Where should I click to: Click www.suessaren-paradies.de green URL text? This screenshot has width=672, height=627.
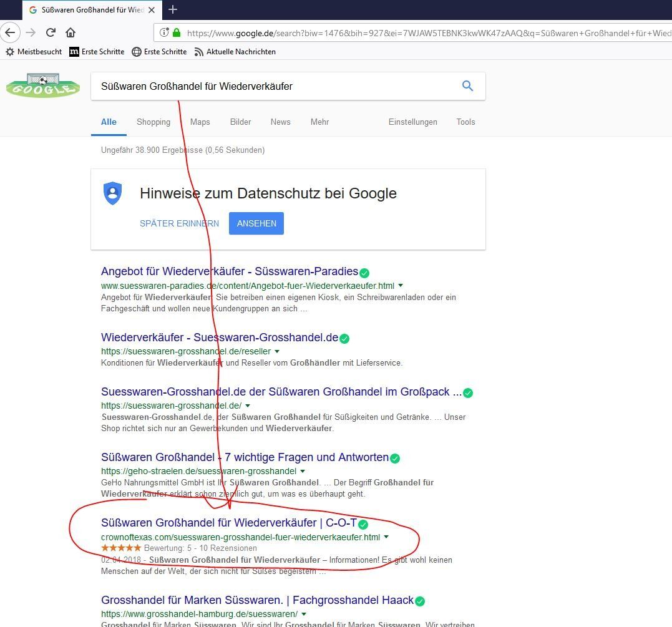(248, 286)
